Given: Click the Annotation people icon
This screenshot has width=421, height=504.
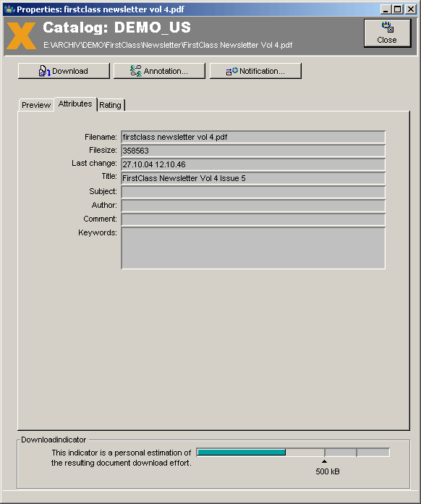Looking at the screenshot, I should (136, 71).
